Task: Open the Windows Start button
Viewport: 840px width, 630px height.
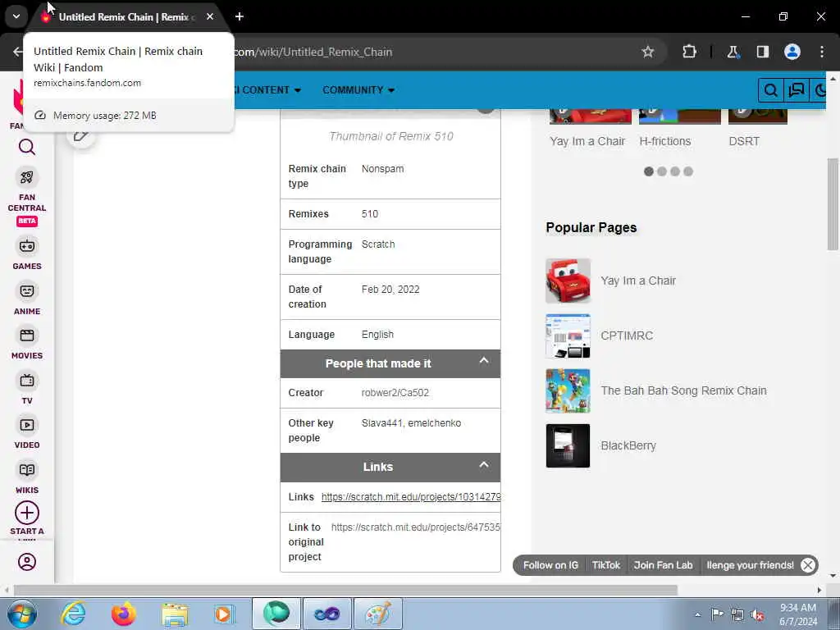Action: pos(21,614)
